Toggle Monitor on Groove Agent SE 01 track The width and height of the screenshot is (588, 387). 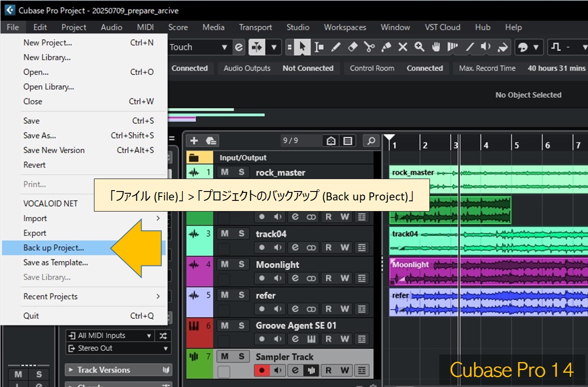coord(278,339)
